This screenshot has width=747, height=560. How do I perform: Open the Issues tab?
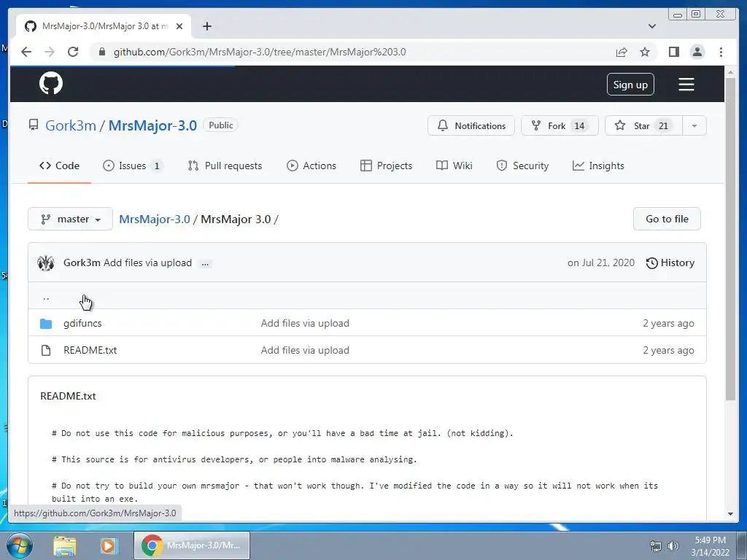[x=133, y=166]
